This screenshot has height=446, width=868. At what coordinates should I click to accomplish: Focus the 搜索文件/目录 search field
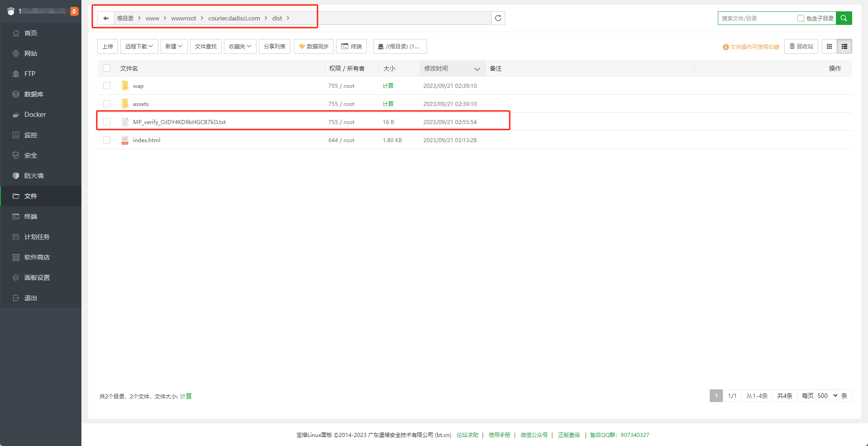pyautogui.click(x=756, y=18)
